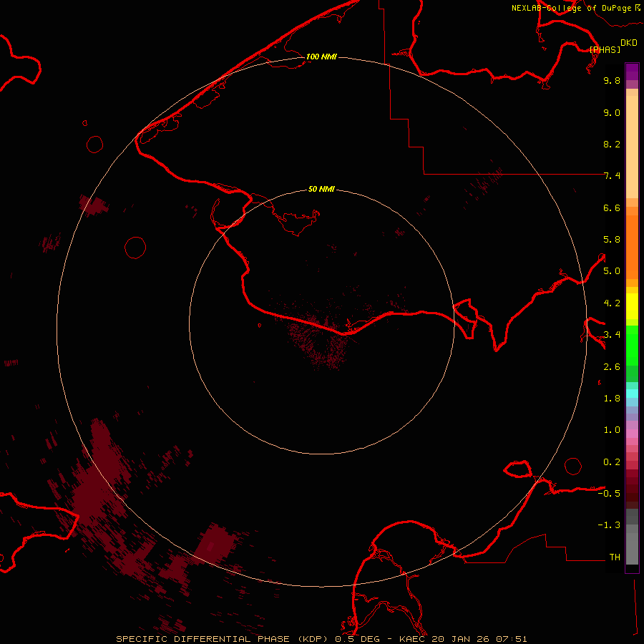The width and height of the screenshot is (644, 644).
Task: Choose the cyan color band near 1.8
Action: [632, 393]
